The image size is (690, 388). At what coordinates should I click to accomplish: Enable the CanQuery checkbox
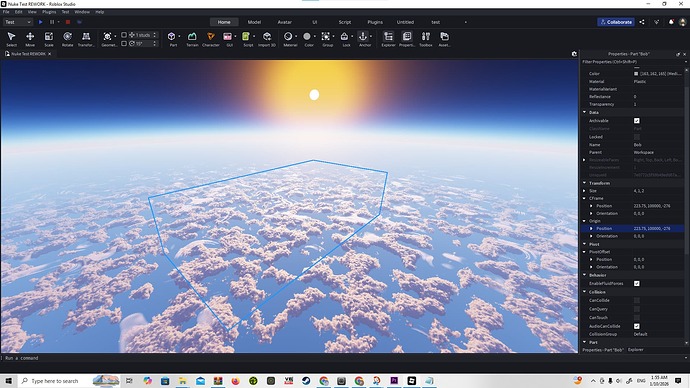tap(637, 309)
